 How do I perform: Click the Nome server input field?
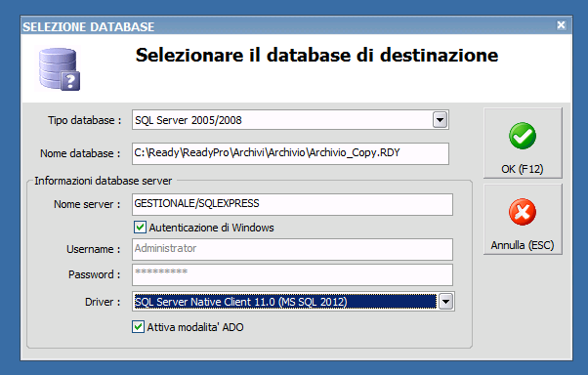(x=292, y=204)
